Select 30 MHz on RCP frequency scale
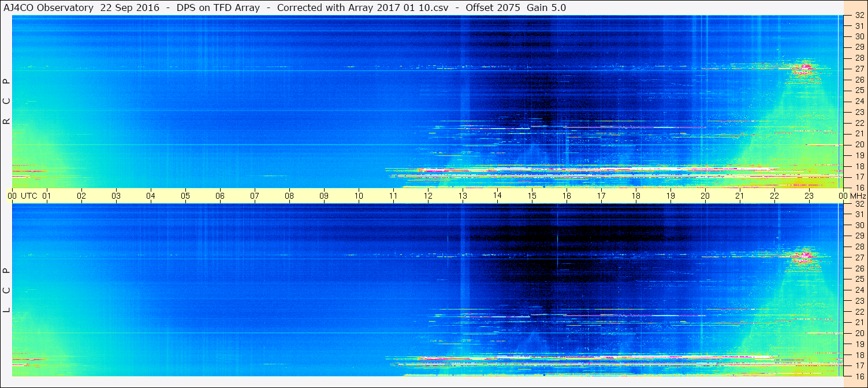Viewport: 868px width, 388px height. click(x=860, y=37)
